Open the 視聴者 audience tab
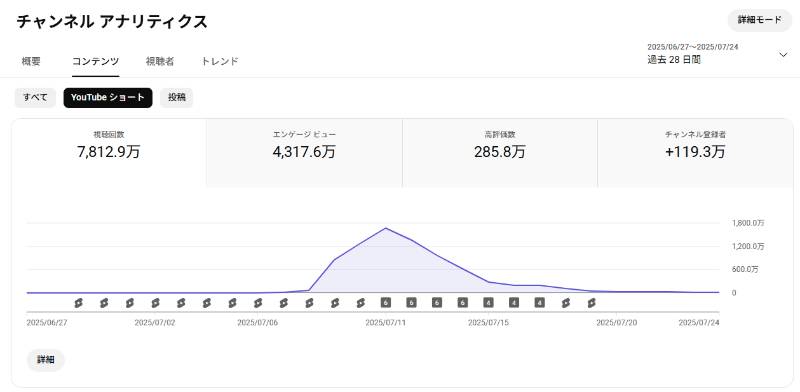This screenshot has width=800, height=392. (x=160, y=62)
